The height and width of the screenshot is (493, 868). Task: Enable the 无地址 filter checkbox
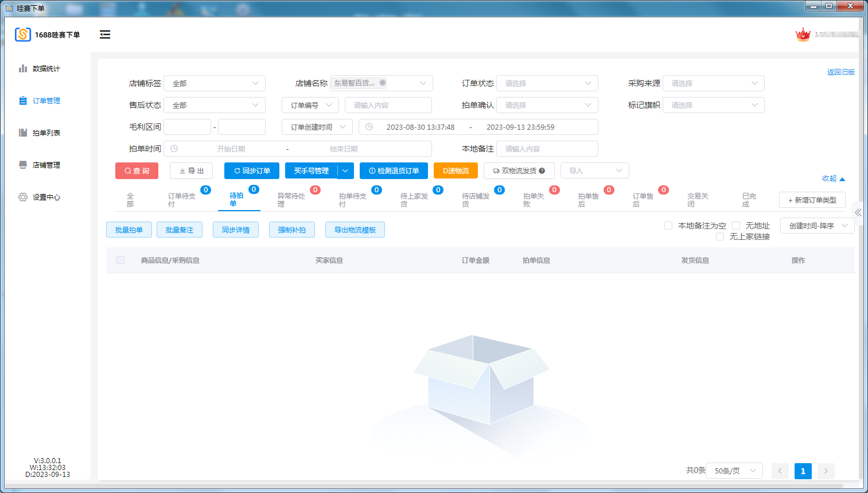pyautogui.click(x=736, y=226)
